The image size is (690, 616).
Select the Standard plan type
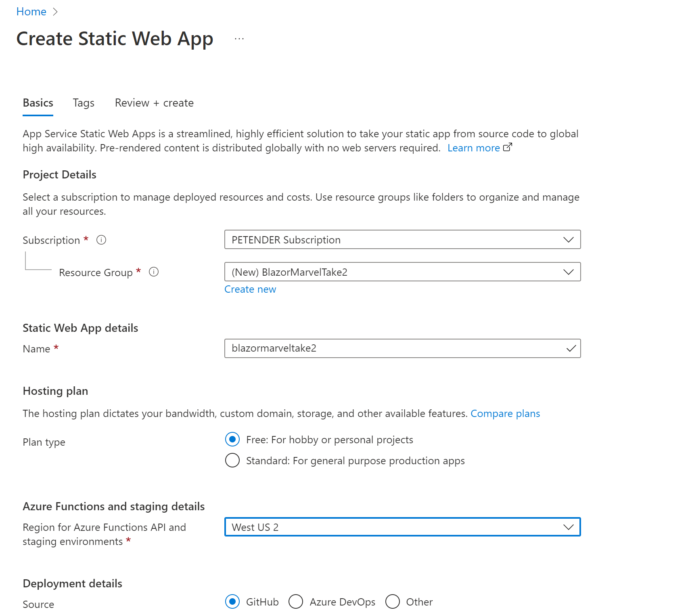point(232,460)
